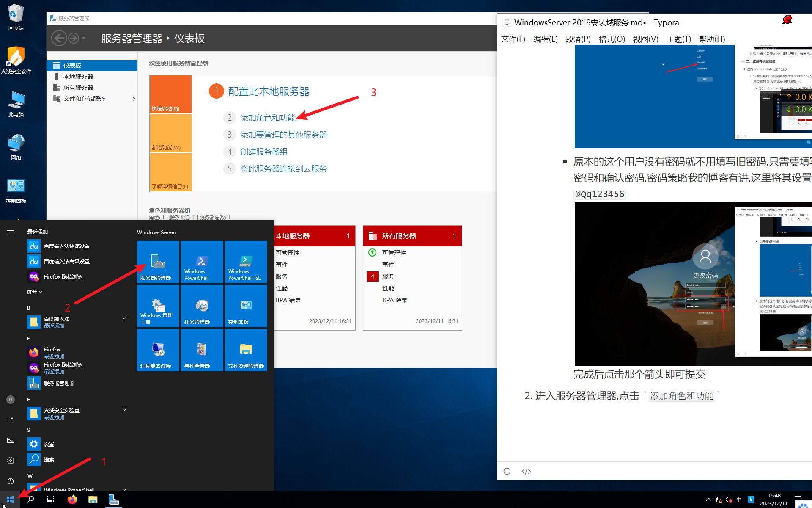The image size is (812, 508).
Task: Click the 添加角色和功能 link
Action: coord(268,118)
